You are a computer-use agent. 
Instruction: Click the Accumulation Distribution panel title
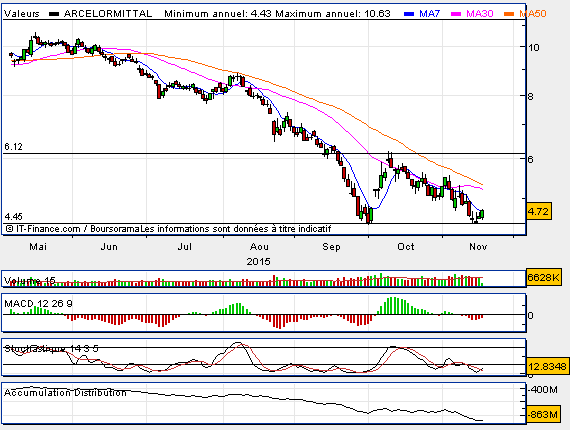(65, 393)
